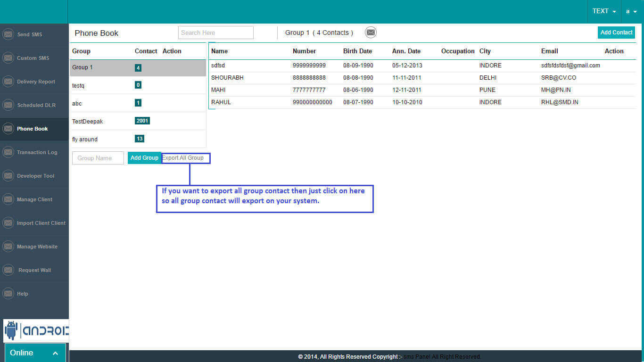Click the Add Contact button
This screenshot has height=362, width=644.
pyautogui.click(x=616, y=33)
